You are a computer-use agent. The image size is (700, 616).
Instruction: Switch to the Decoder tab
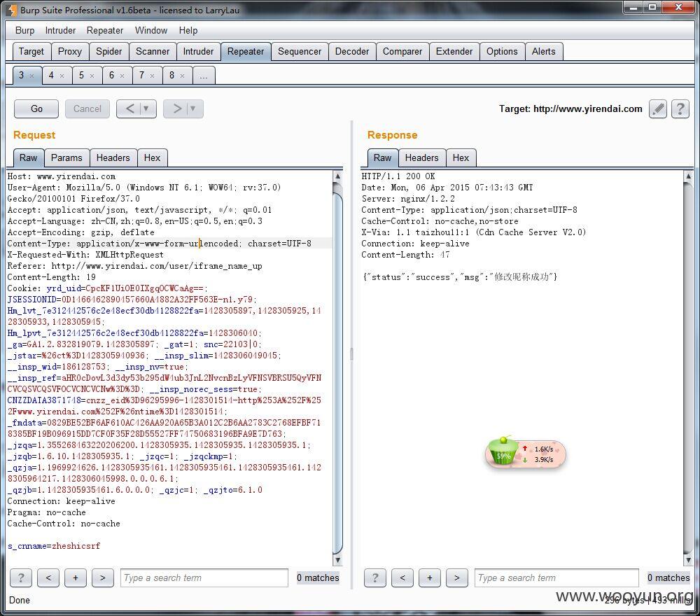tap(352, 51)
